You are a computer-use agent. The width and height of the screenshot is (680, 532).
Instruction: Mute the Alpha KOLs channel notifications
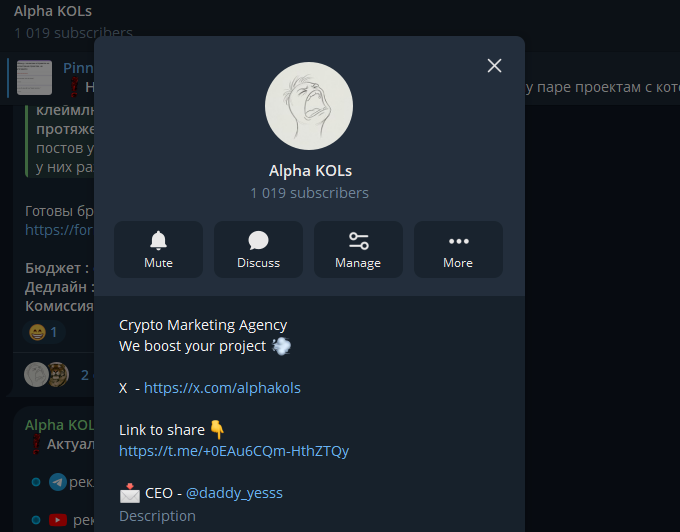click(158, 249)
